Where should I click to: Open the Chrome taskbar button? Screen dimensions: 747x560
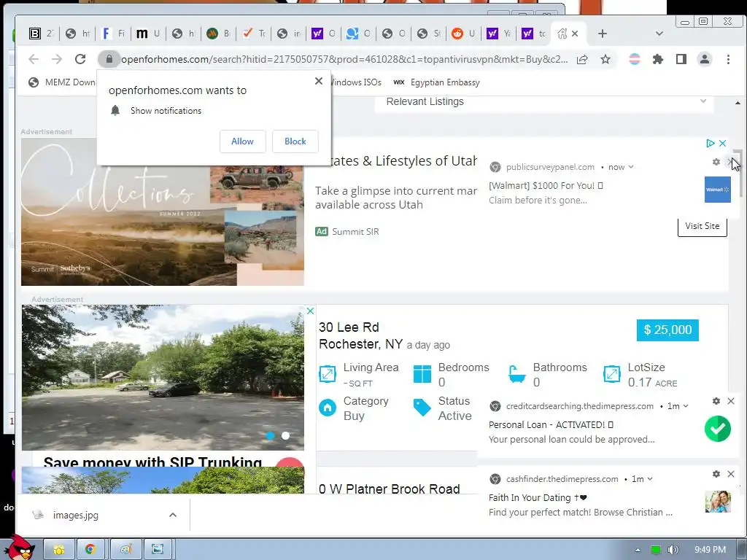point(90,550)
